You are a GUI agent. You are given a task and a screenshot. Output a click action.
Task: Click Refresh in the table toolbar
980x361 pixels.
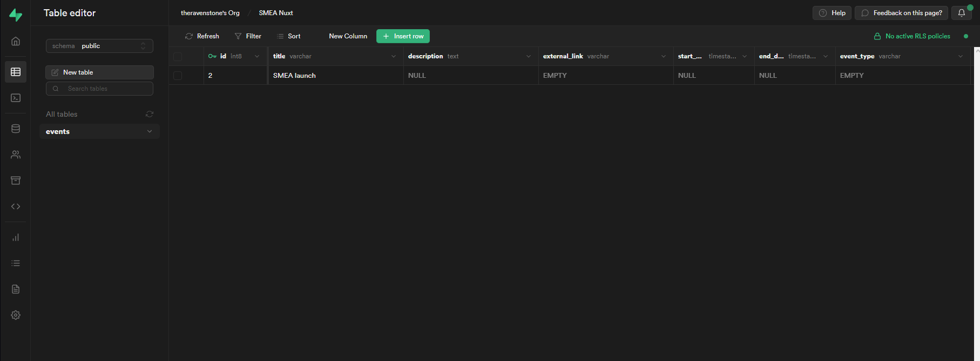pyautogui.click(x=202, y=36)
